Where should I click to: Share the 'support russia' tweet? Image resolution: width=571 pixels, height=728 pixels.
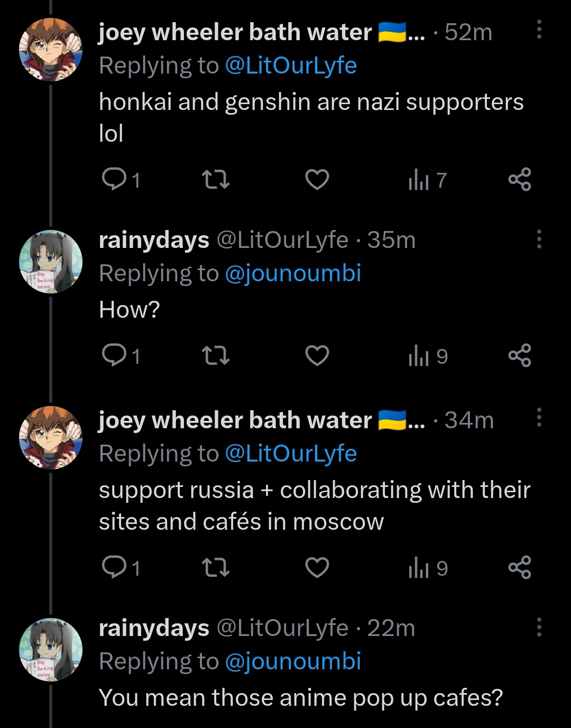point(519,568)
